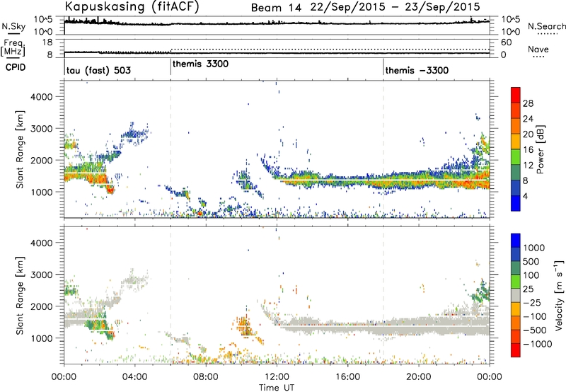Click the '4000' tick of the power panel
Image resolution: width=566 pixels, height=392 pixels.
[42, 97]
